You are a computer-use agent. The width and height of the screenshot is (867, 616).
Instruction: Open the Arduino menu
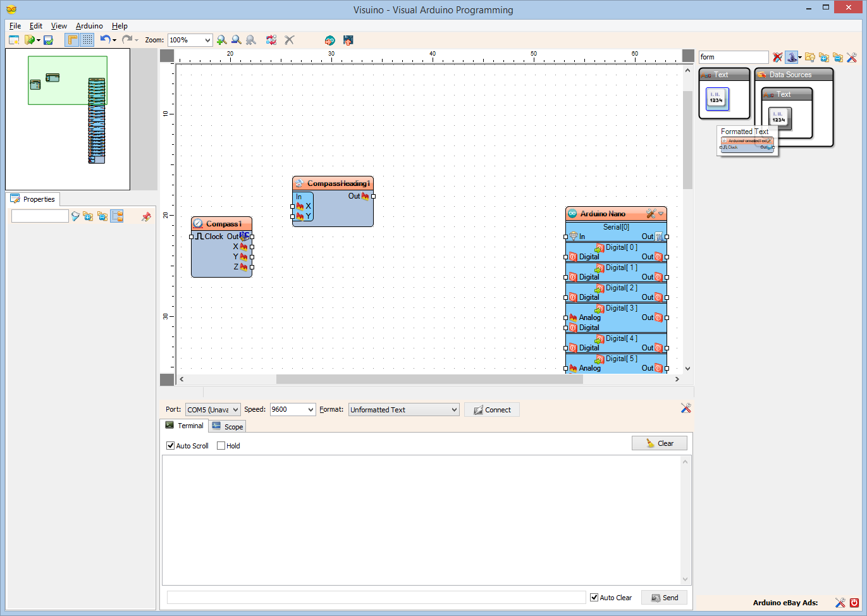[x=89, y=26]
